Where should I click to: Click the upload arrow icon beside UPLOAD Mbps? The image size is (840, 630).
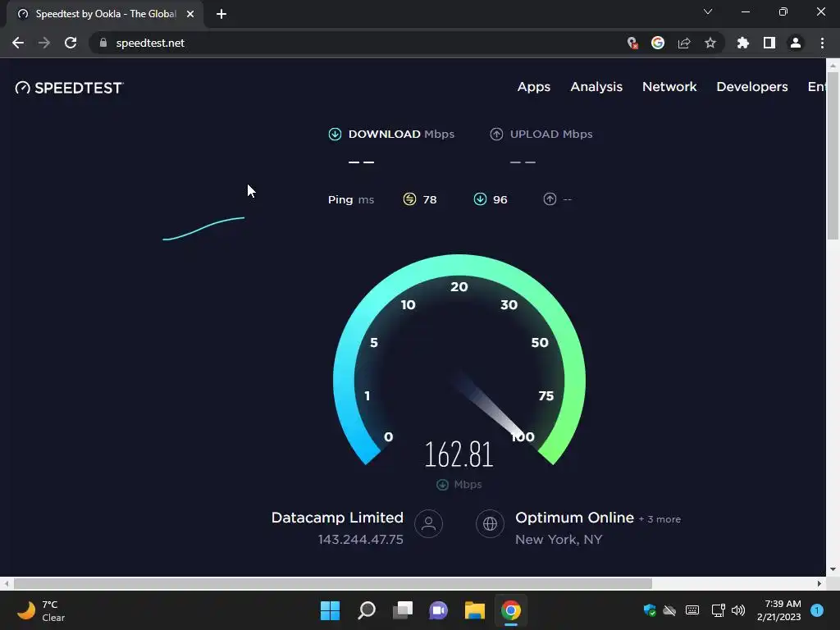[x=496, y=134]
